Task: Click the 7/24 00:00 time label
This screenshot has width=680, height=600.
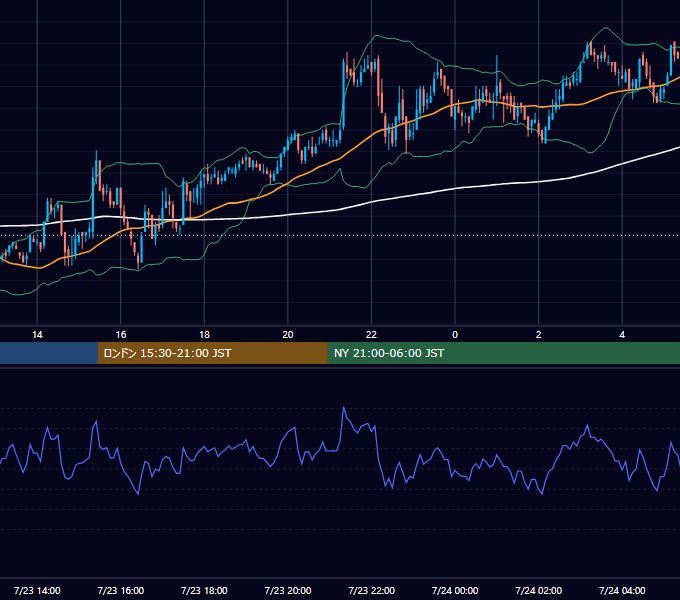Action: pyautogui.click(x=455, y=590)
